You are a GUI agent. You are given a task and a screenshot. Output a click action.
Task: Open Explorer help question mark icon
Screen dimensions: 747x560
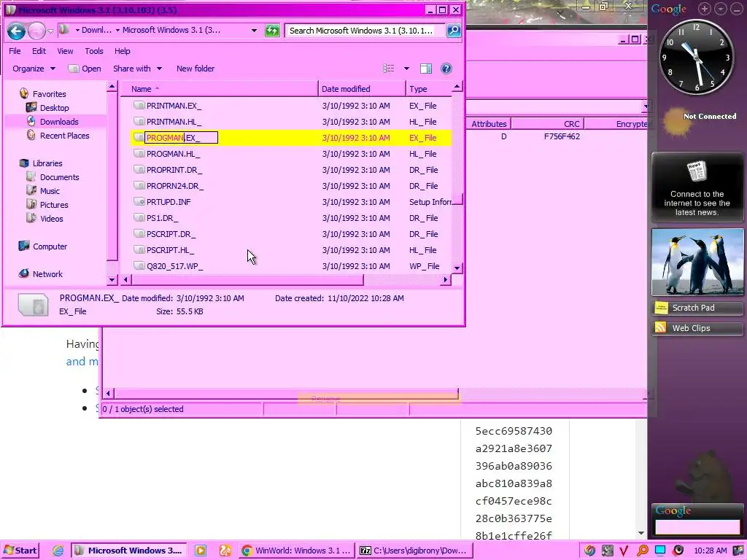pyautogui.click(x=446, y=69)
